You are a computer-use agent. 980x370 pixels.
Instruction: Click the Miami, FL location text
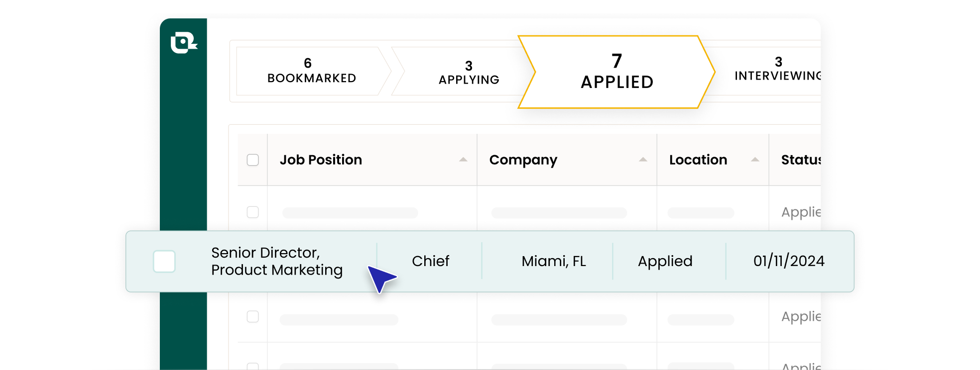pos(554,261)
